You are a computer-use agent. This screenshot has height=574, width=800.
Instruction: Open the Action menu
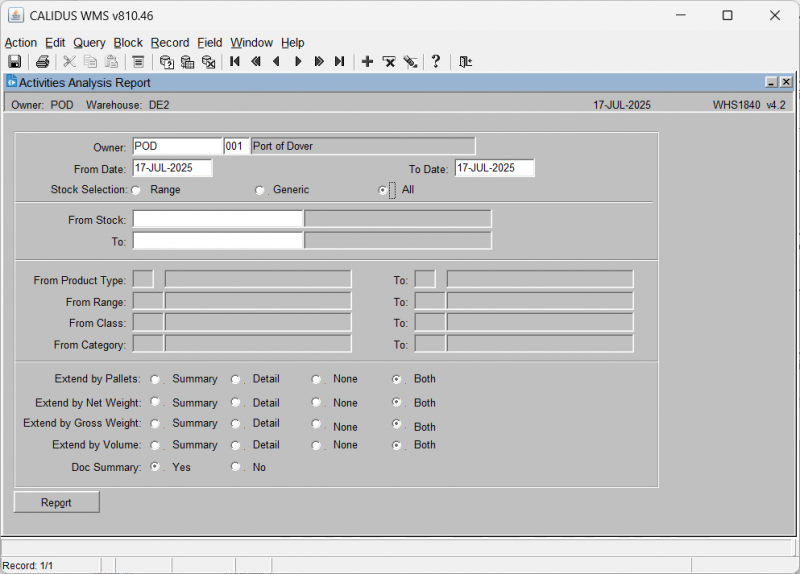click(21, 43)
